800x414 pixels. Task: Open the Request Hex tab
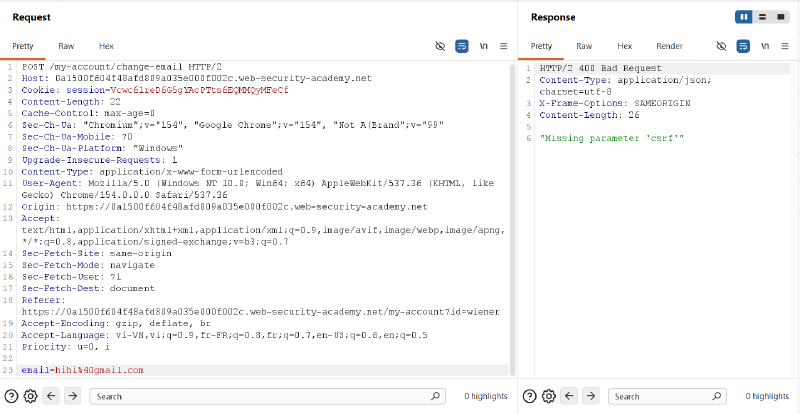pyautogui.click(x=106, y=46)
